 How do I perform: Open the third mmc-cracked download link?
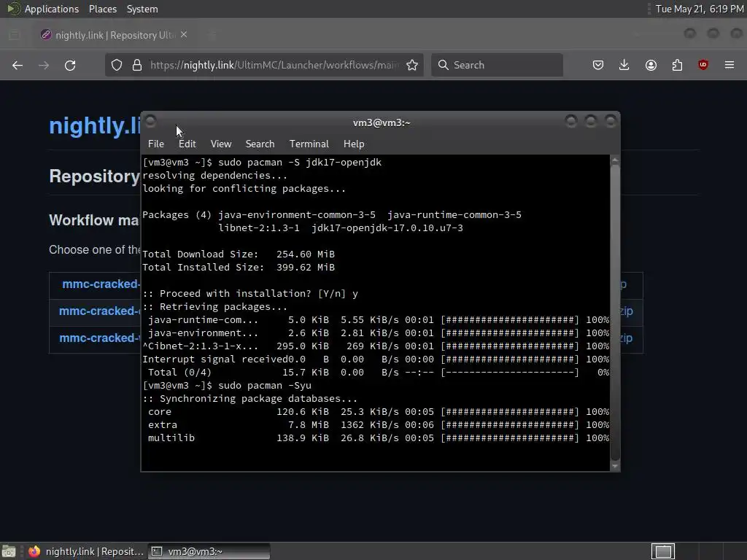[99, 338]
